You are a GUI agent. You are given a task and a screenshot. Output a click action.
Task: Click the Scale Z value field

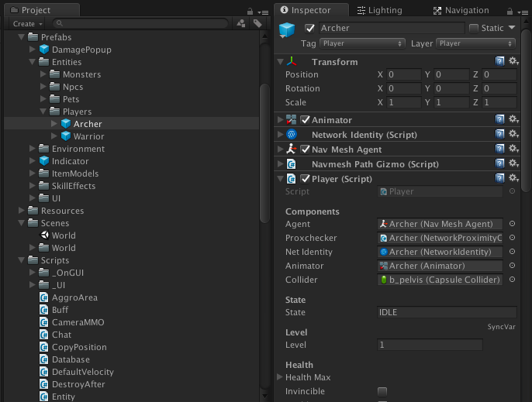point(500,102)
